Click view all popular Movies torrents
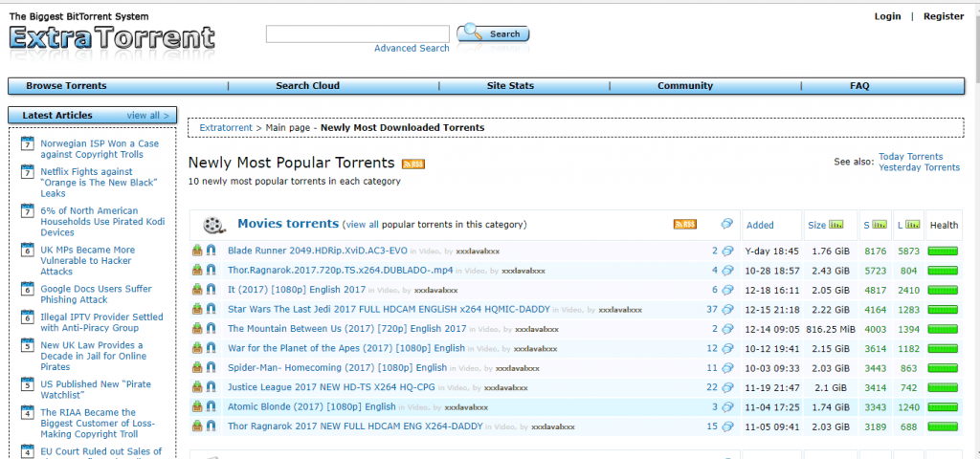 point(362,224)
